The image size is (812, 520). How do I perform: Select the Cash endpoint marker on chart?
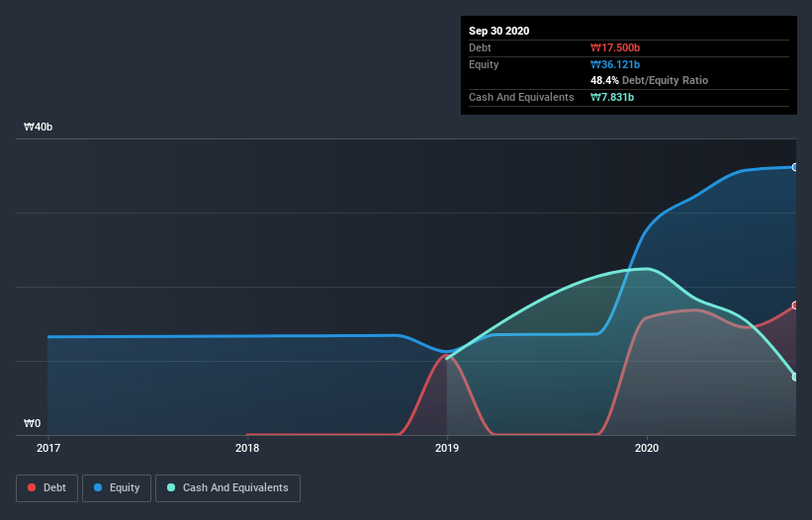click(795, 377)
